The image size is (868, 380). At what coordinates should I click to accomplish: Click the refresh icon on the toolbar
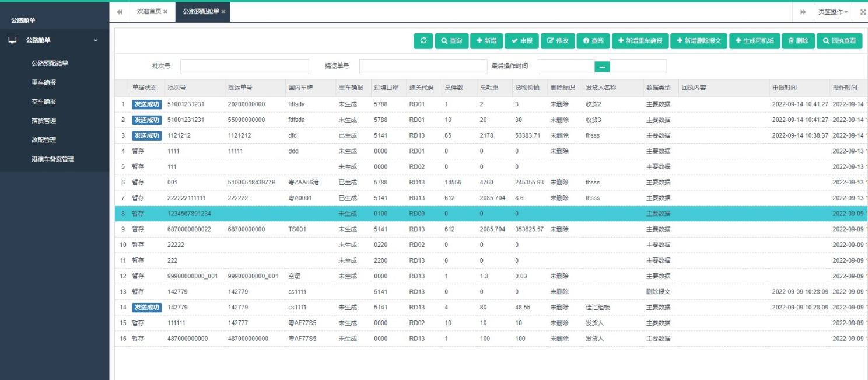[423, 41]
